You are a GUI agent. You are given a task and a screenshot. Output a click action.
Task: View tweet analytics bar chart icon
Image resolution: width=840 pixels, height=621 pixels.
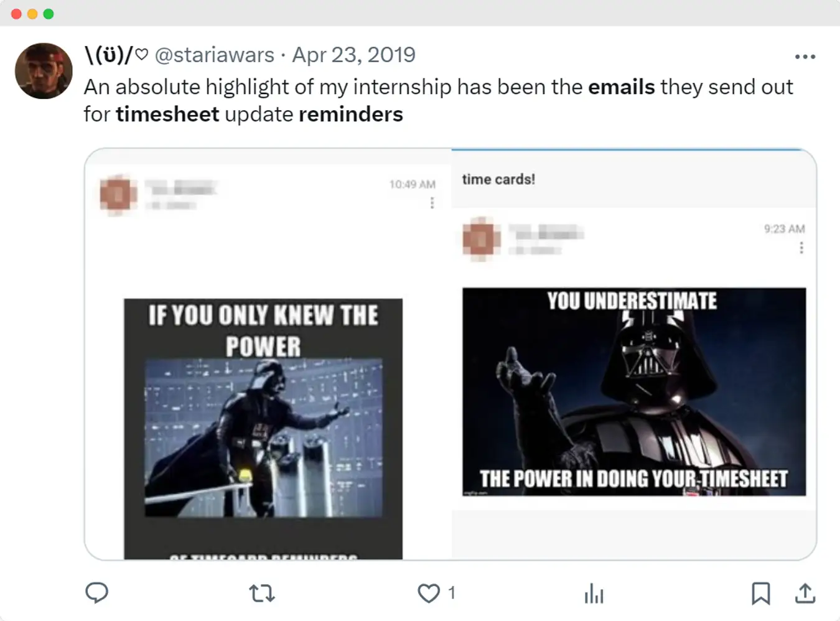(594, 593)
